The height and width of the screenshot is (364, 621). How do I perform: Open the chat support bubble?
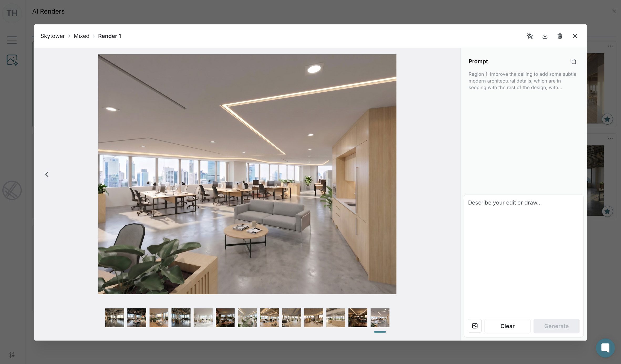[x=605, y=348]
